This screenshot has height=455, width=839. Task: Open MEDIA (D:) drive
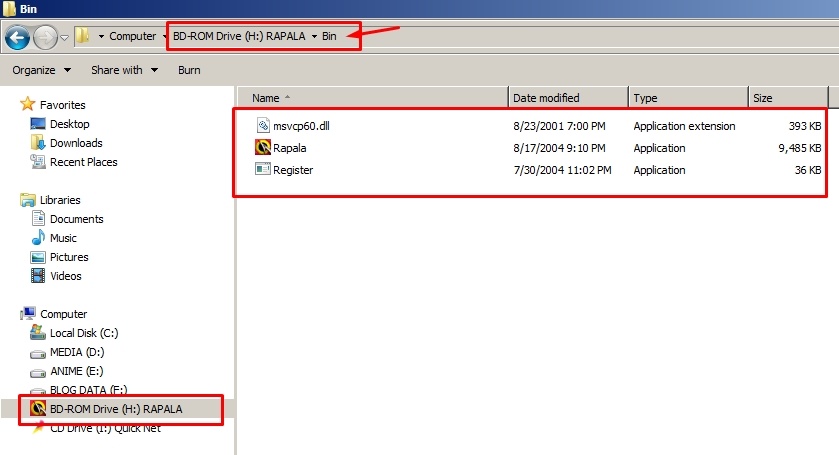coord(77,352)
